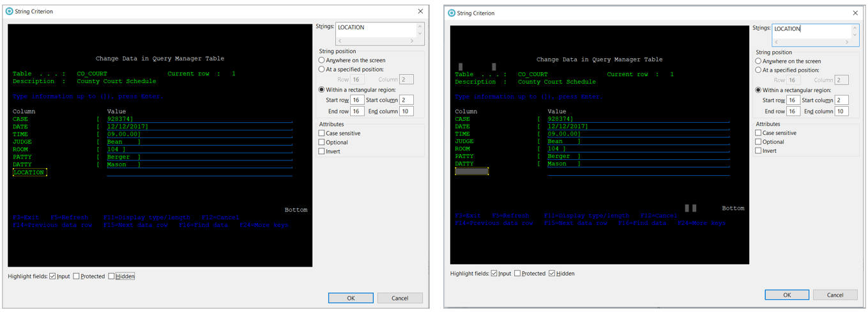Viewport: 868px width, 312px height.
Task: Click Strings list right arrow in left dialog
Action: point(411,41)
